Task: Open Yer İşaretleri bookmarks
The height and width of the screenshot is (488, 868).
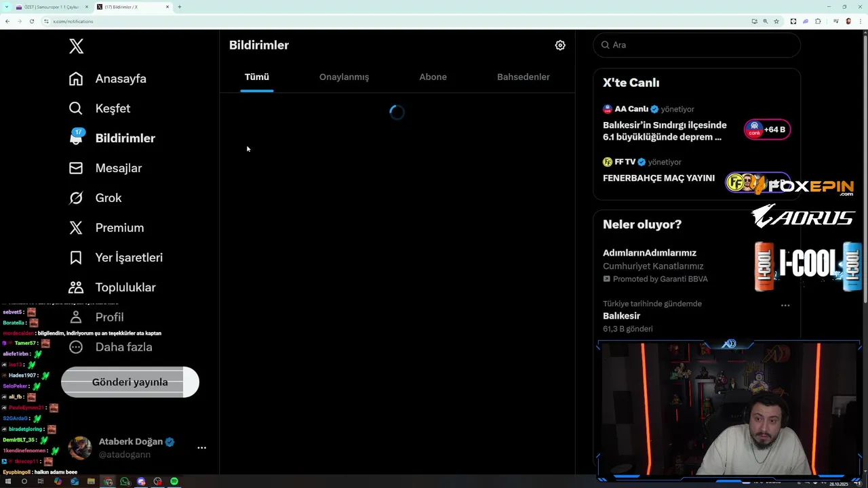Action: coord(116,258)
